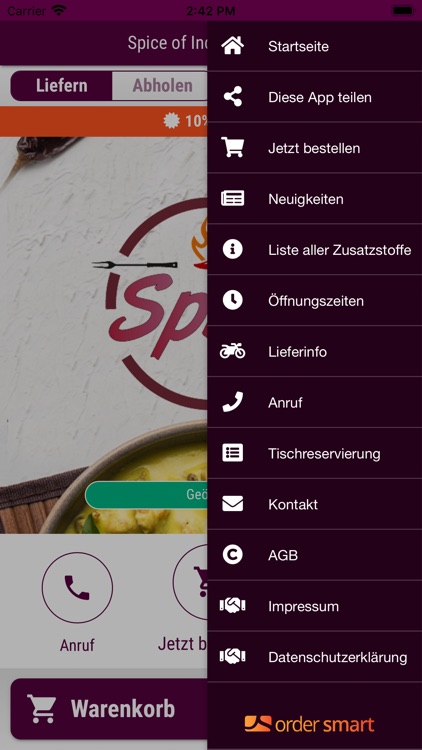Viewport: 422px width, 750px height.
Task: Open the Tischreservierung menu entry
Action: tap(315, 453)
